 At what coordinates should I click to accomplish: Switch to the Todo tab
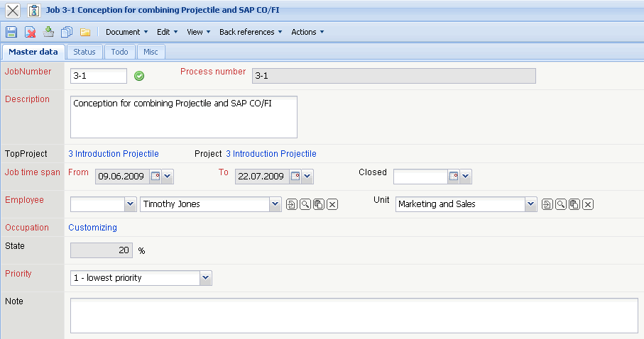point(120,52)
